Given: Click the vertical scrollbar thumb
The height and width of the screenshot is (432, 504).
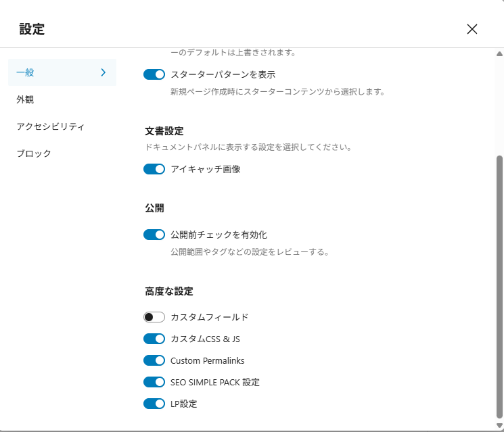Looking at the screenshot, I should (x=499, y=284).
